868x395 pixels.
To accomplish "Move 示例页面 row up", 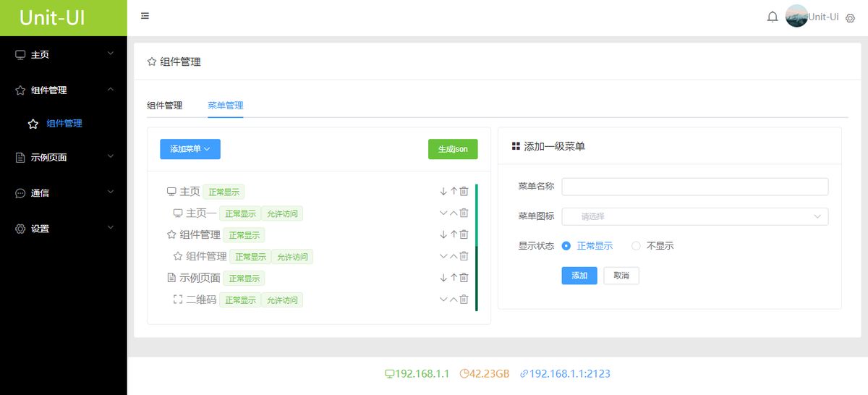I will click(454, 278).
